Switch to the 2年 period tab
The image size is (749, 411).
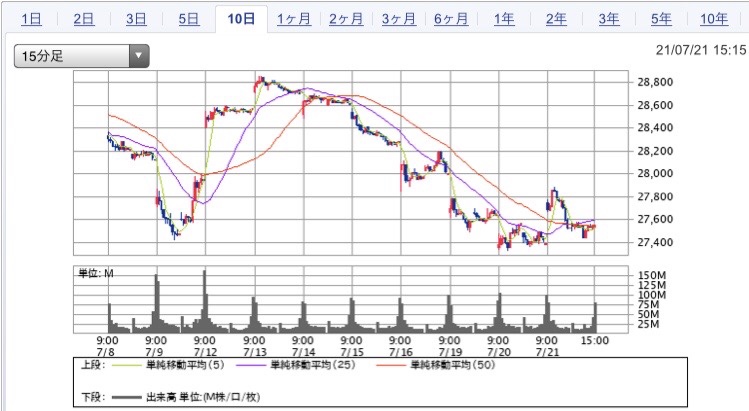[556, 19]
